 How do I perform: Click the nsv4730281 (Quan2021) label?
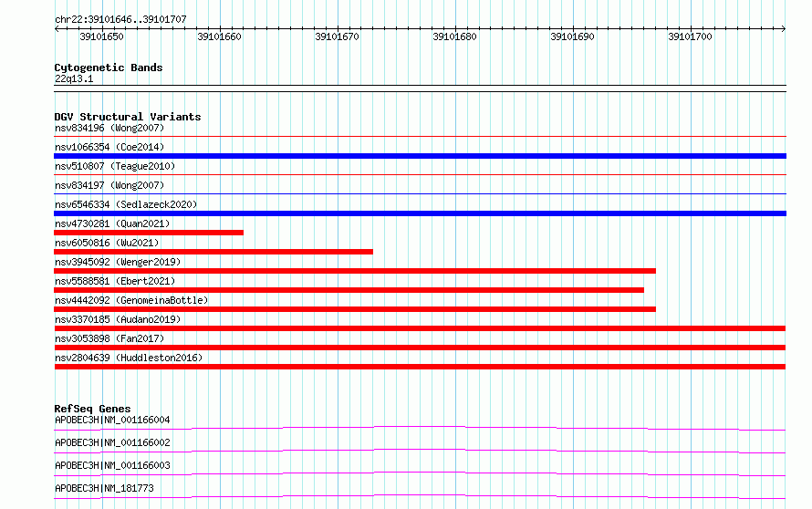tap(112, 223)
